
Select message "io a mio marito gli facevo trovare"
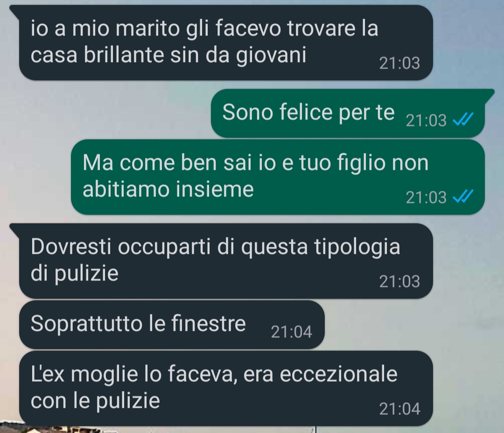click(x=226, y=42)
